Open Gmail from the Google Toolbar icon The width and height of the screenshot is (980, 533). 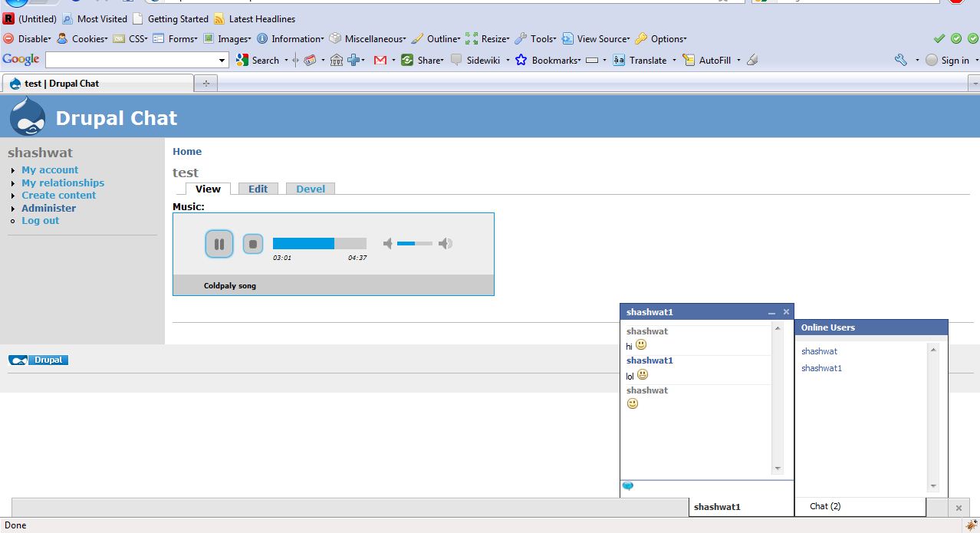380,60
